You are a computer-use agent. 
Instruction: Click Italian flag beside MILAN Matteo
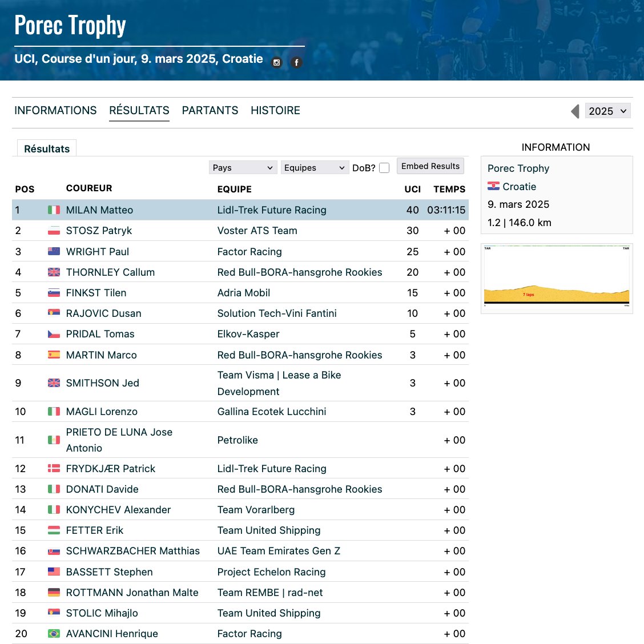54,210
